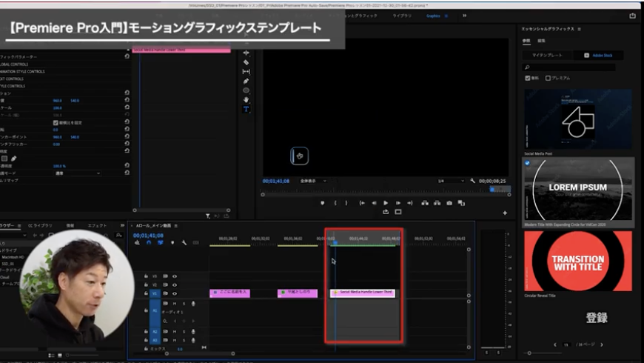
Task: Open timeline display settings wrench
Action: [x=184, y=242]
